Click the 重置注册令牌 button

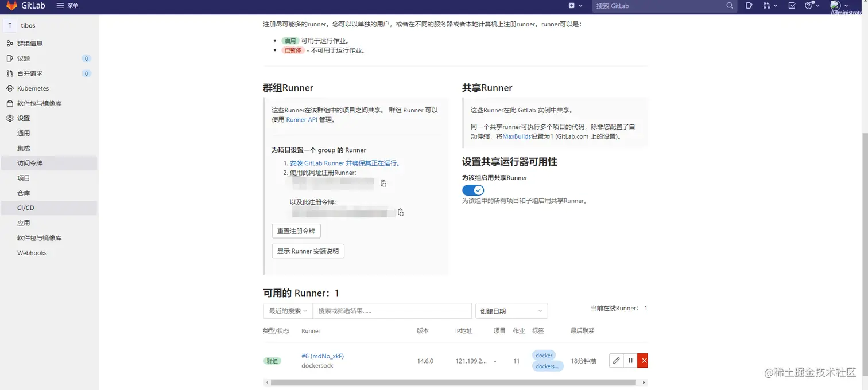tap(296, 231)
